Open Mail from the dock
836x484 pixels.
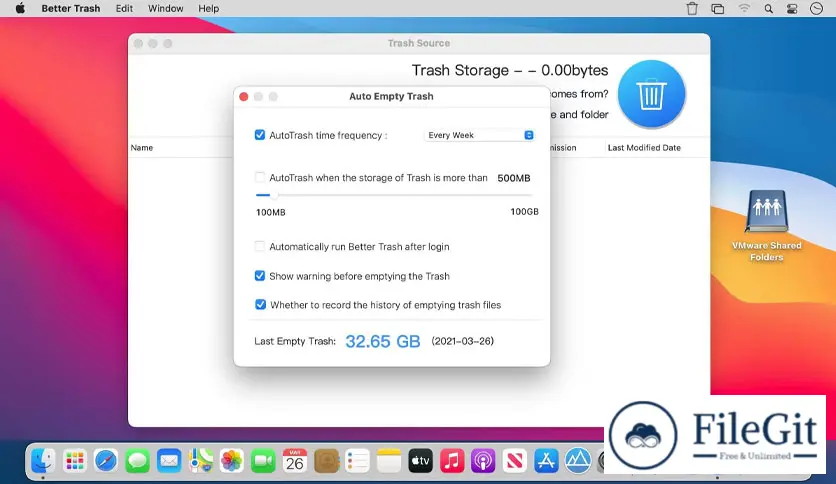pos(169,461)
